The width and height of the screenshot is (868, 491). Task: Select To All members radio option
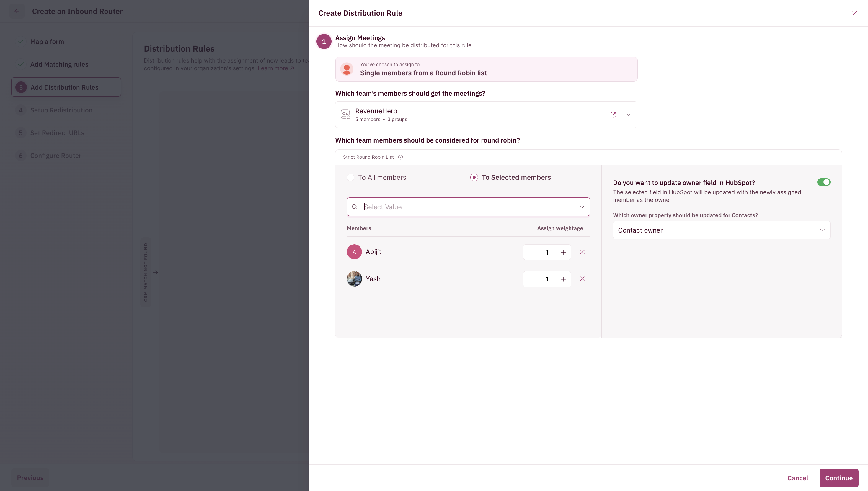[350, 177]
